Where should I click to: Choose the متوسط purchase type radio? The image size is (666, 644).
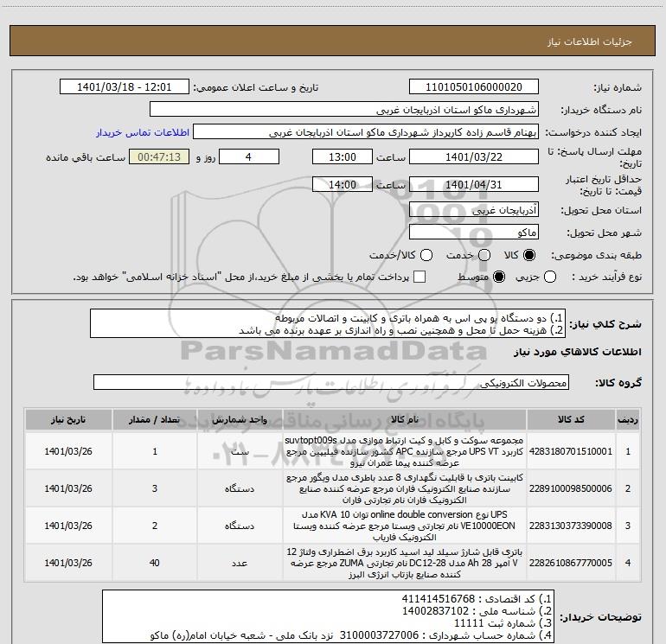click(499, 277)
